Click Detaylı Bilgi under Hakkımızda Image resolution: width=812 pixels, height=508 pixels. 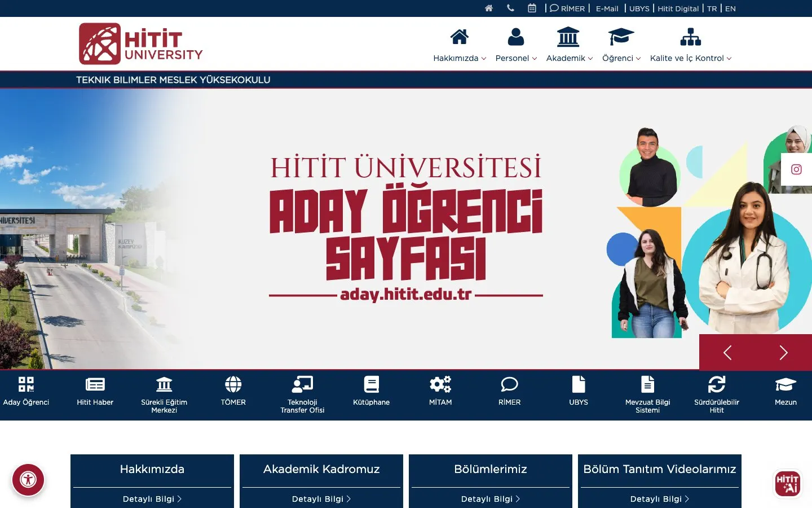152,499
